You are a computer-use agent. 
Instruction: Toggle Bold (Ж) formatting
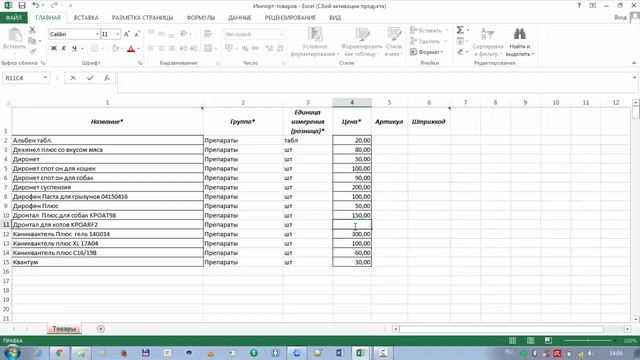click(x=53, y=48)
